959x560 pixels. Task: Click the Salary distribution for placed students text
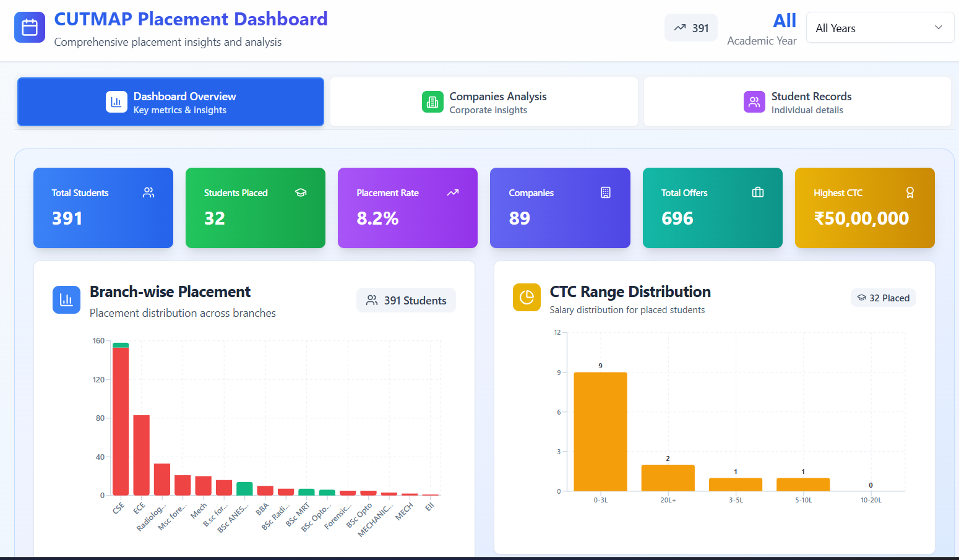coord(627,310)
